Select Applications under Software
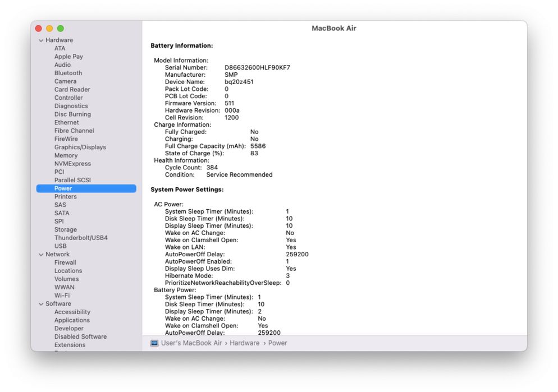The width and height of the screenshot is (558, 392). pos(72,320)
